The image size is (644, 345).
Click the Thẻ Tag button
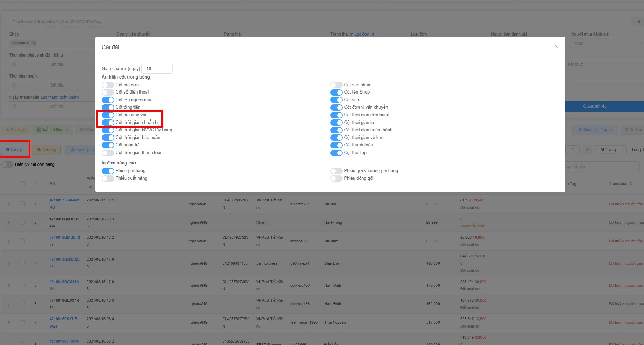point(46,150)
